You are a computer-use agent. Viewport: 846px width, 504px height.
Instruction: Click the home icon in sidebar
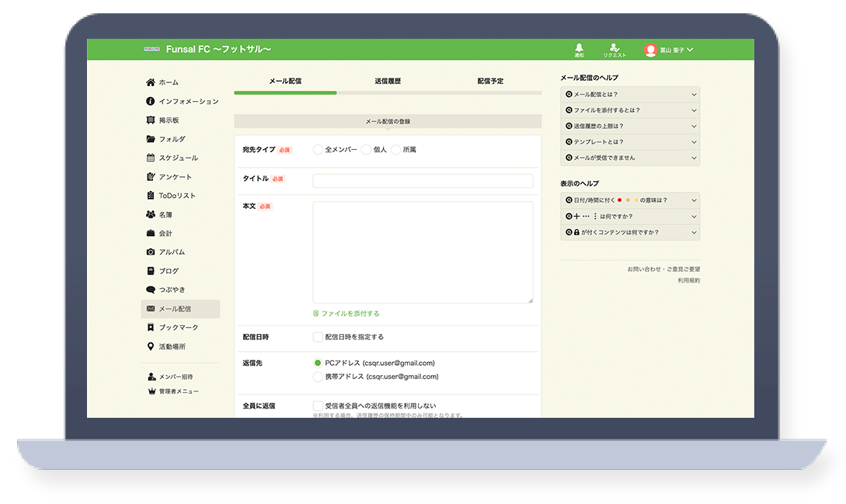pos(151,82)
